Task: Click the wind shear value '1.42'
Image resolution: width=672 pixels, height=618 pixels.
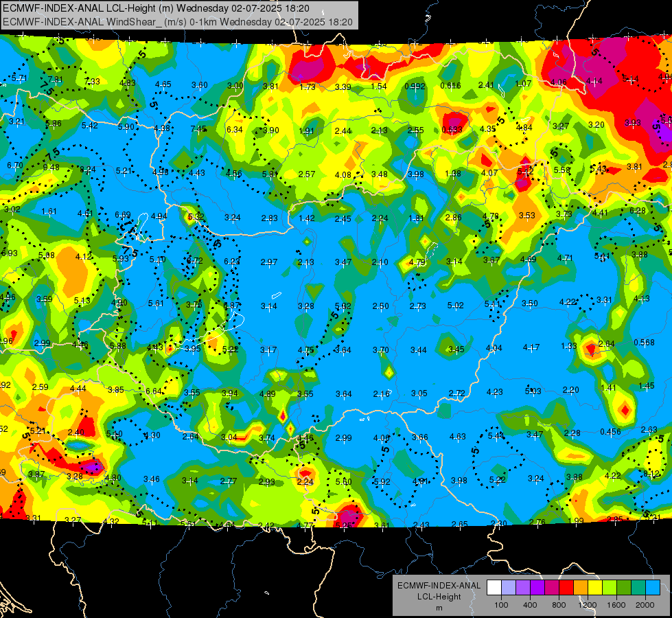Action: tap(307, 218)
